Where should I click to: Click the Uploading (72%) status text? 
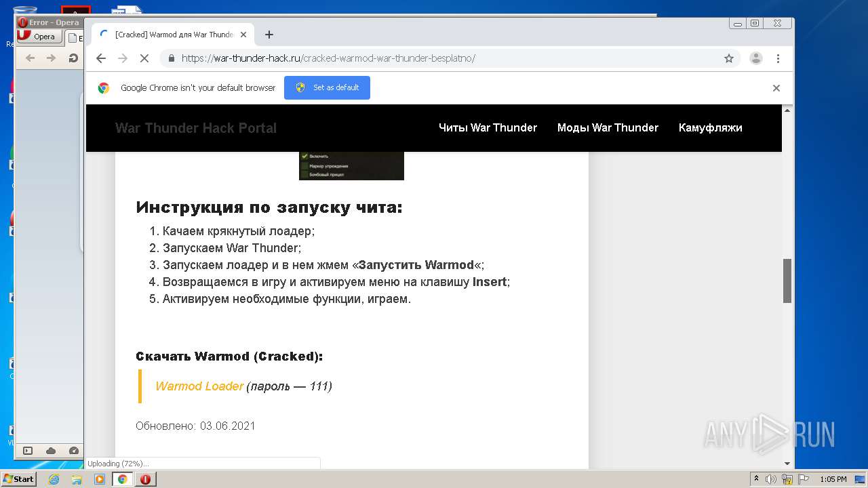click(x=118, y=464)
